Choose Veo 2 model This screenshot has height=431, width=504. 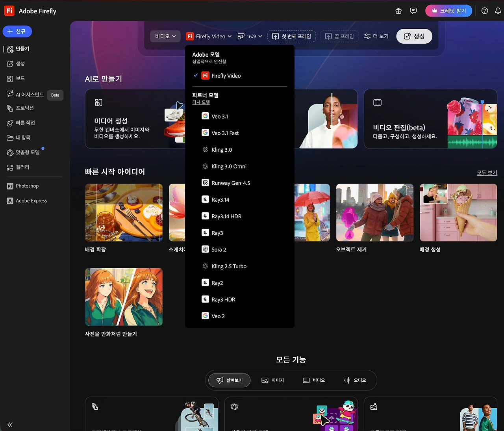[240, 316]
